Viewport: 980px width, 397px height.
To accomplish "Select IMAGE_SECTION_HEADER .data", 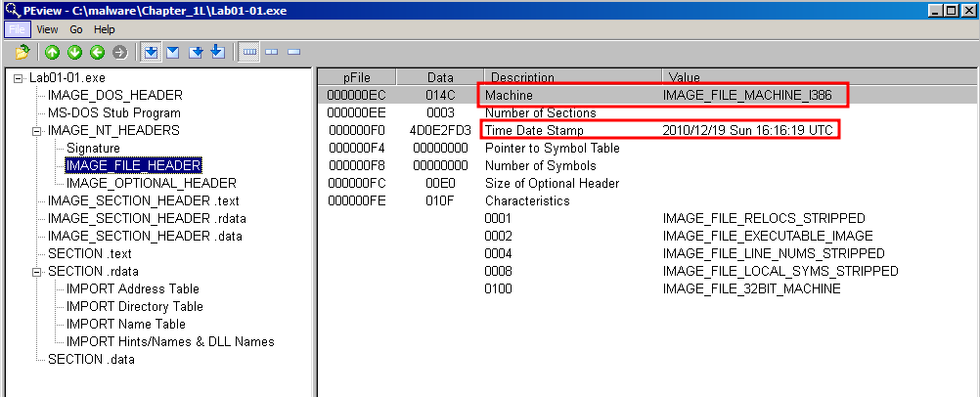I will point(145,236).
